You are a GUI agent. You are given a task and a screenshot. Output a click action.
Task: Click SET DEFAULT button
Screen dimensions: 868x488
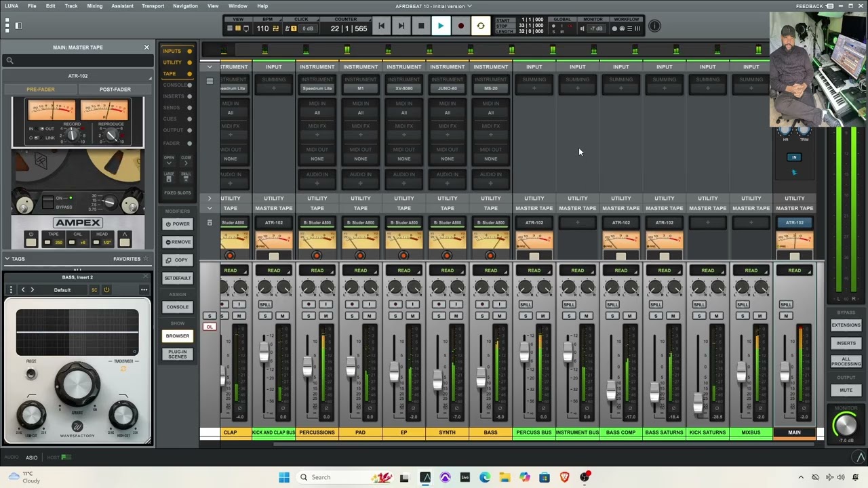pyautogui.click(x=178, y=279)
